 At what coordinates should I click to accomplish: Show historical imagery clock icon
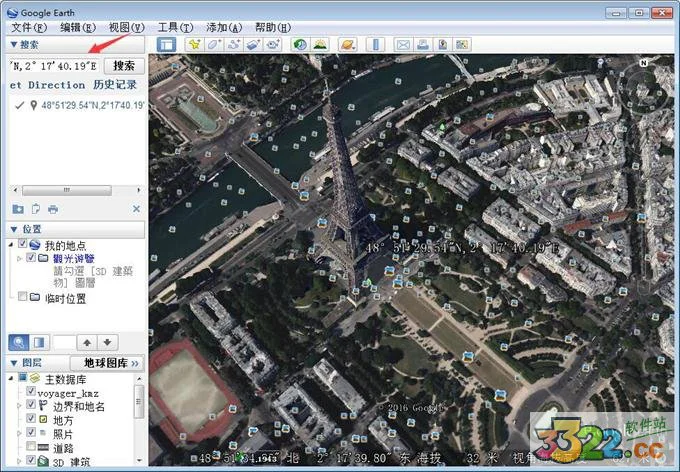pyautogui.click(x=300, y=44)
